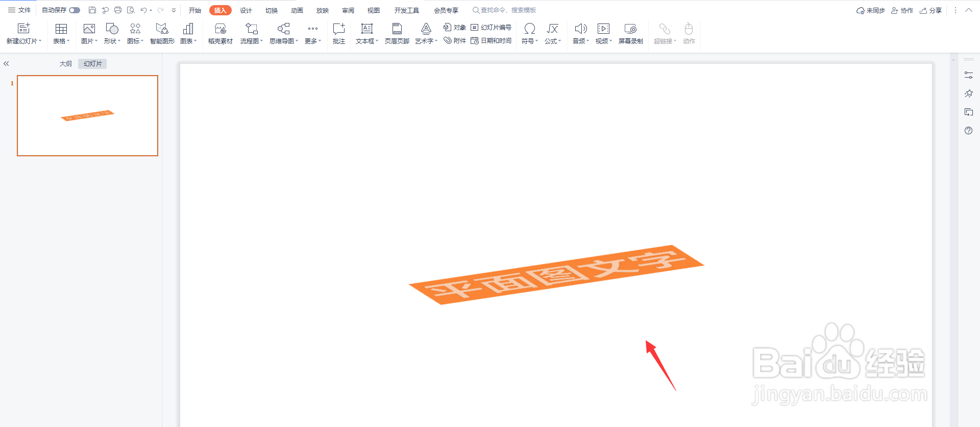980x427 pixels.
Task: Open the settings sliders icon in right sidebar
Action: [x=968, y=75]
